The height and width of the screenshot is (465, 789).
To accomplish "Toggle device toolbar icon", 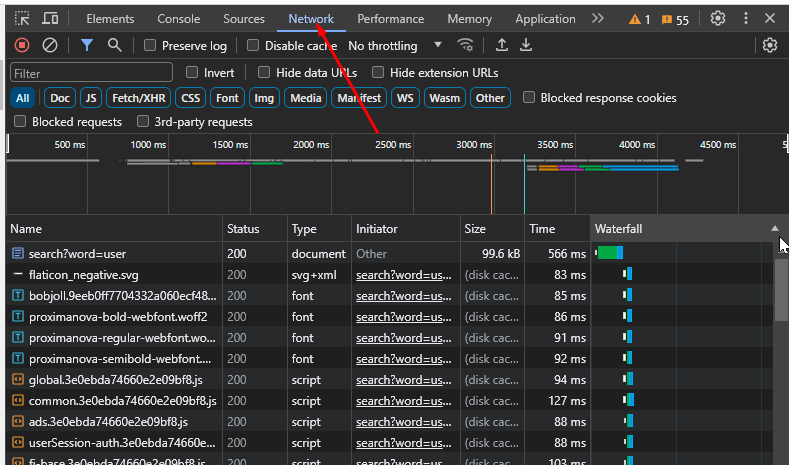I will click(x=50, y=19).
